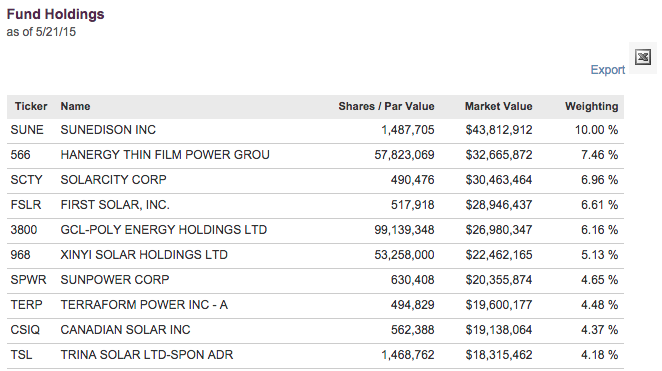Image resolution: width=662 pixels, height=371 pixels.
Task: Click the $28,946,437 market value
Action: tap(499, 205)
